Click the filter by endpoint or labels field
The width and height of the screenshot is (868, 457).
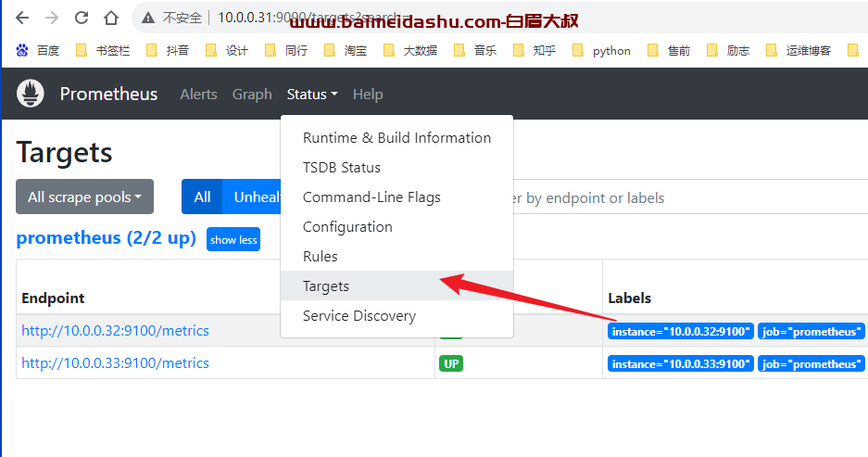pos(690,197)
